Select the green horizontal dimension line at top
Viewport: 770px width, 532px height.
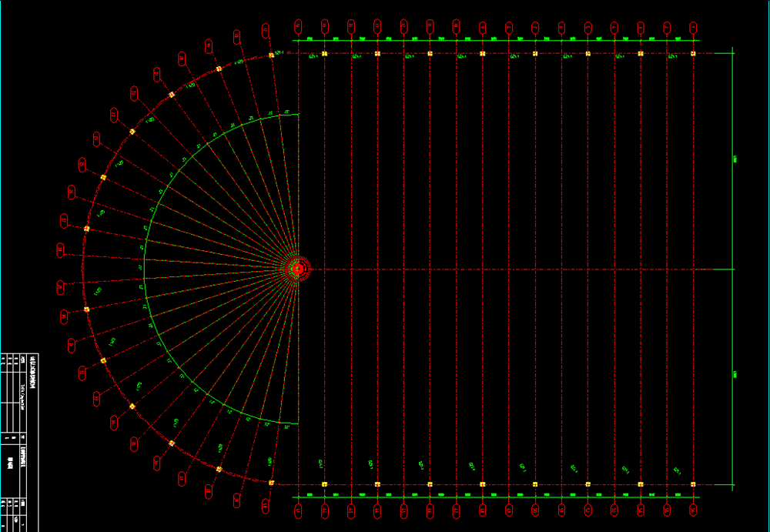click(496, 41)
